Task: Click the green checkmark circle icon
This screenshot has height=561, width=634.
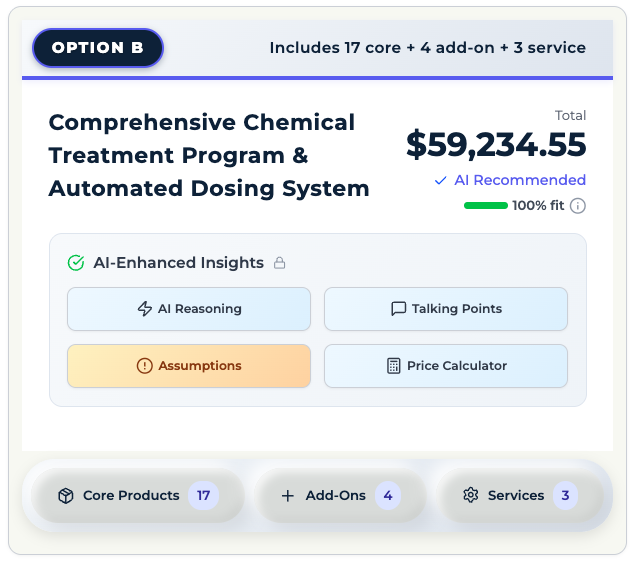Action: (x=75, y=263)
